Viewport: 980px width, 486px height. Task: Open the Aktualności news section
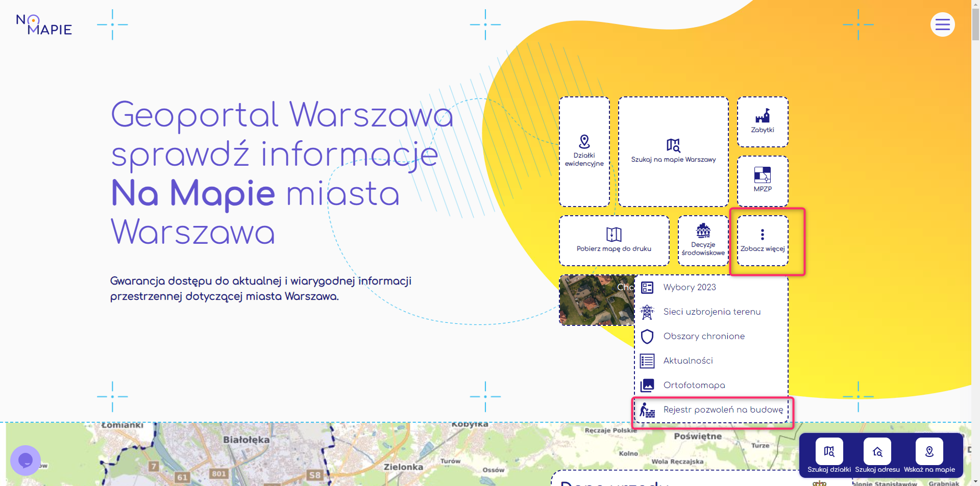(688, 361)
